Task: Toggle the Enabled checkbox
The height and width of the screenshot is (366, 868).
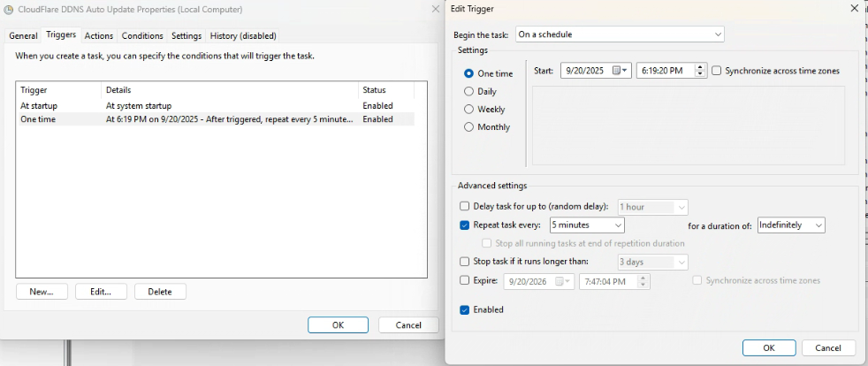Action: (x=465, y=309)
